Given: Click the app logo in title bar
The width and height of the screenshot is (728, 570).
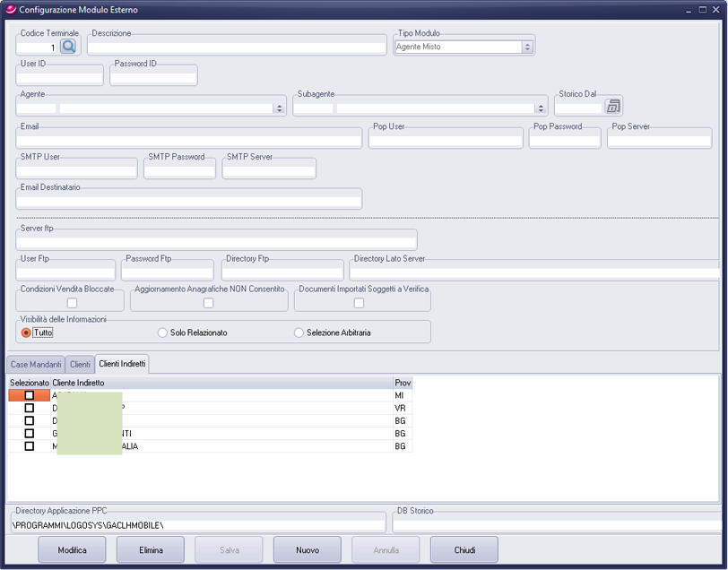Looking at the screenshot, I should click(x=11, y=9).
